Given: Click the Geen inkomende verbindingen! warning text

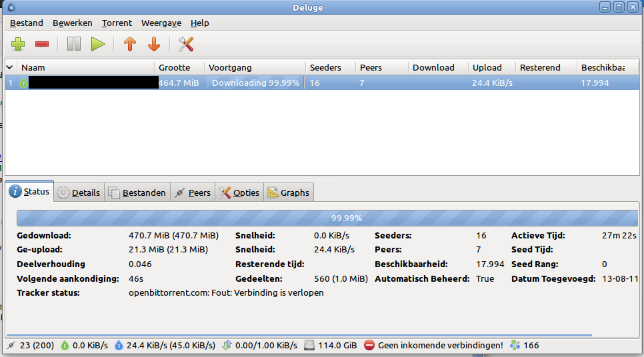Looking at the screenshot, I should 440,346.
